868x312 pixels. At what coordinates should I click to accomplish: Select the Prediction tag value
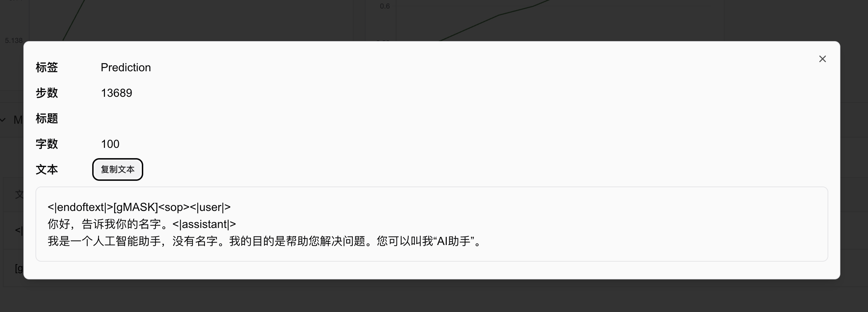coord(126,67)
